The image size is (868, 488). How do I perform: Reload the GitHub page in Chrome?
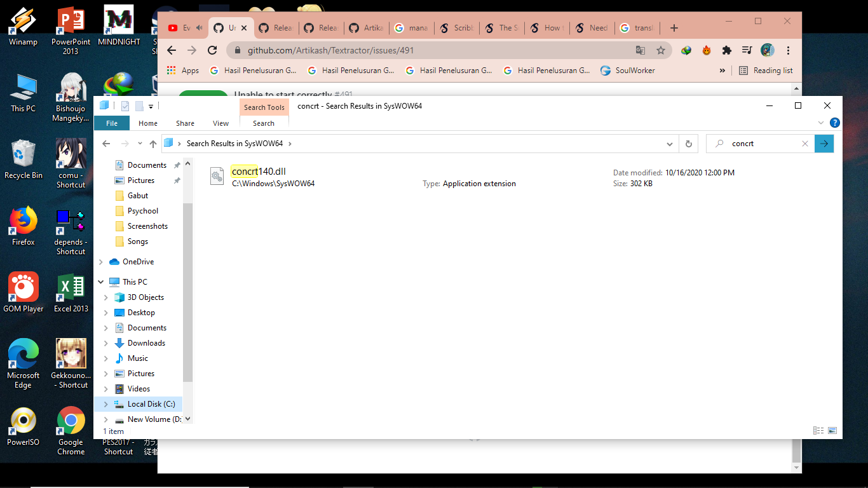coord(213,50)
